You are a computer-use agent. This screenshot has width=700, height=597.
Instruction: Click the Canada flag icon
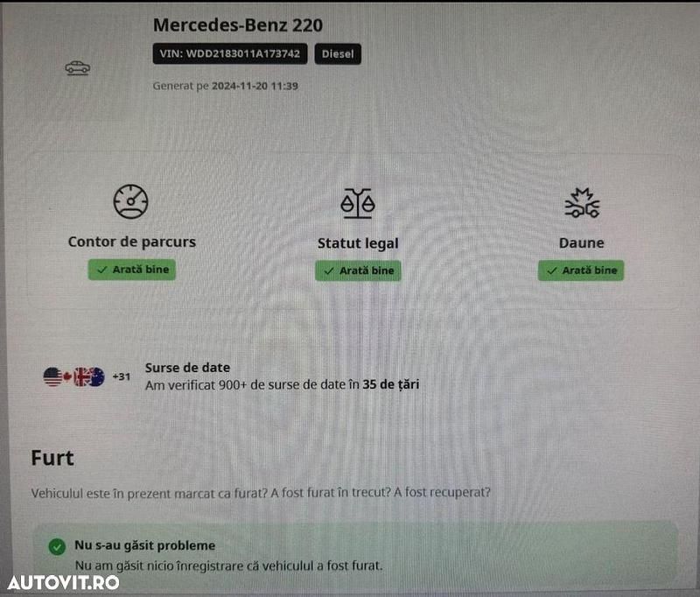[67, 377]
